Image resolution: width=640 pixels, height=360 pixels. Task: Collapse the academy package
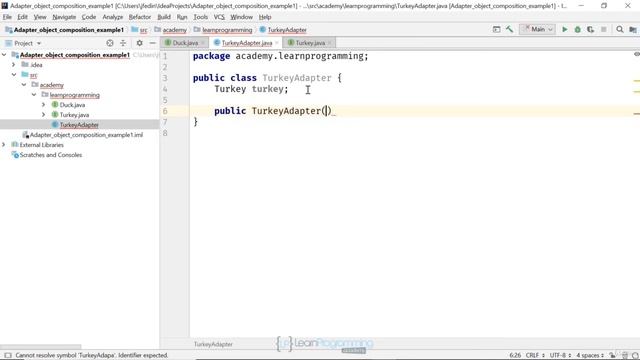pyautogui.click(x=24, y=85)
